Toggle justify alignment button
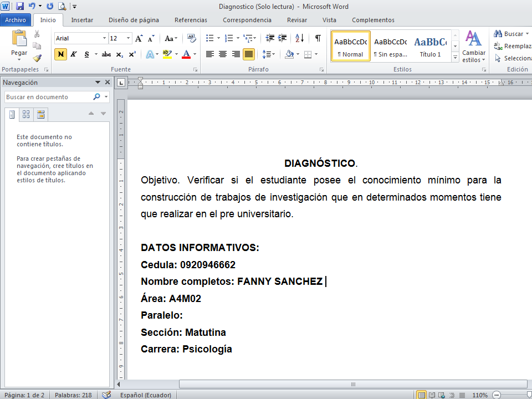This screenshot has height=399, width=532. point(249,54)
